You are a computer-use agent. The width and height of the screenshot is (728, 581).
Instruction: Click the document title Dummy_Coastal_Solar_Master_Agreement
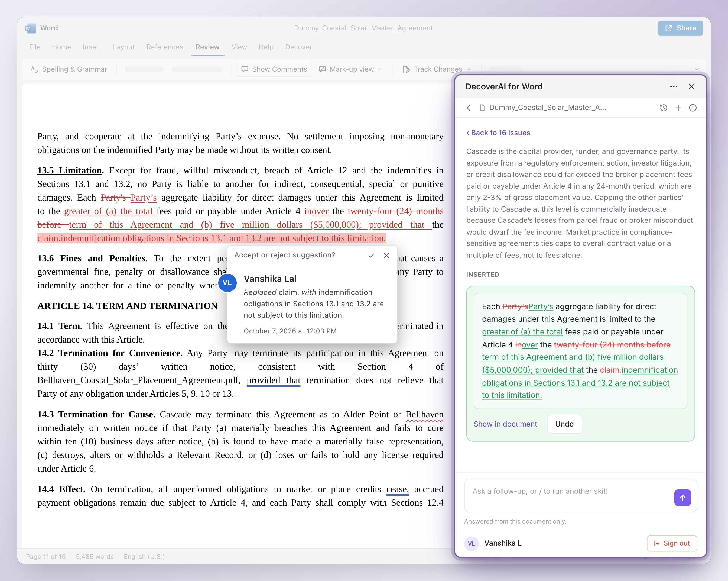(x=363, y=28)
